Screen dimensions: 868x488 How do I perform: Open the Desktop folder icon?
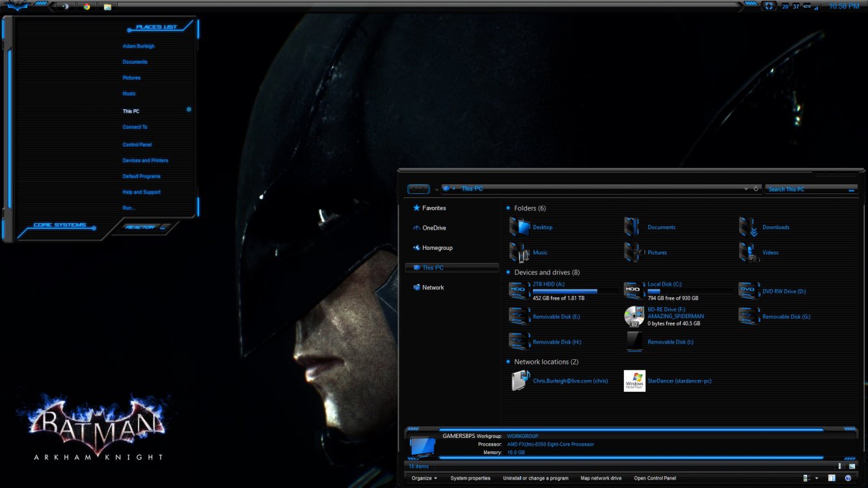tap(520, 227)
